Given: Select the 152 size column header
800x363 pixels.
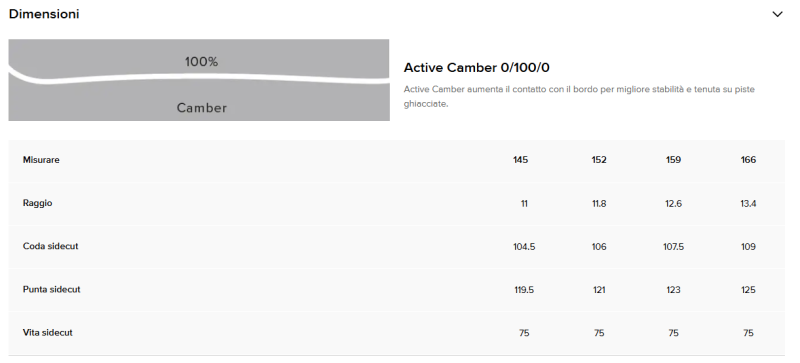Looking at the screenshot, I should 599,160.
